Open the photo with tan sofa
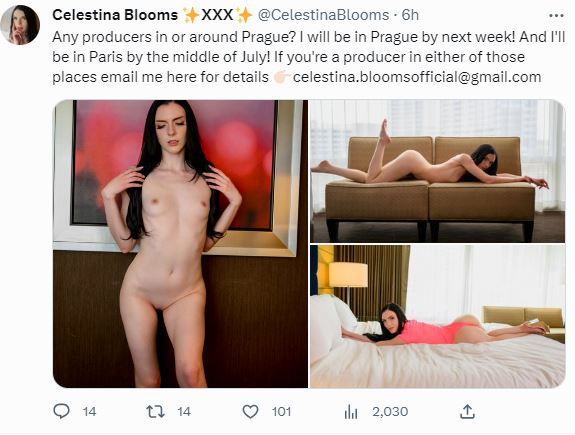Image resolution: width=575 pixels, height=435 pixels. (x=437, y=171)
